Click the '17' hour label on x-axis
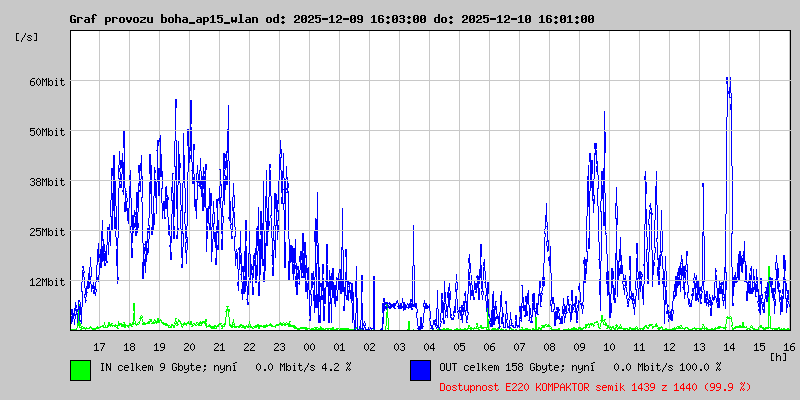This screenshot has width=800, height=400. 99,347
